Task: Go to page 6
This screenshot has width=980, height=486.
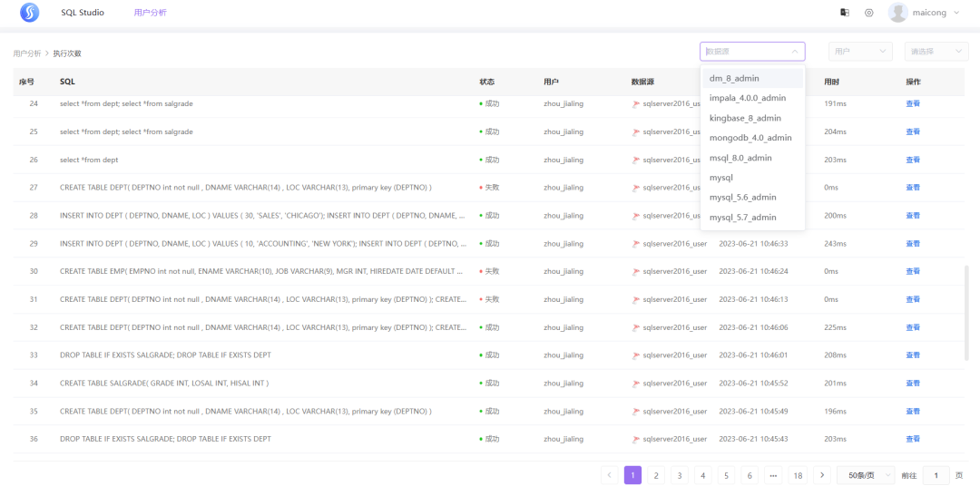Action: 750,475
